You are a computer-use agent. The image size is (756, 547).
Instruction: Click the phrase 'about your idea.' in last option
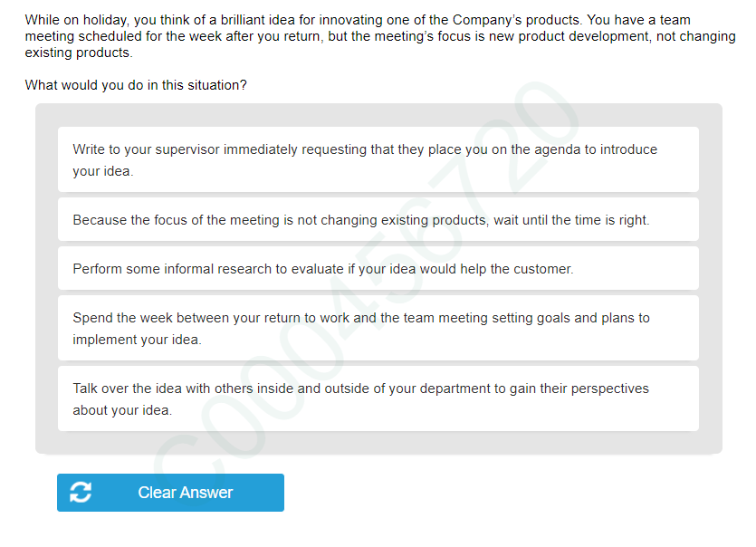(122, 410)
